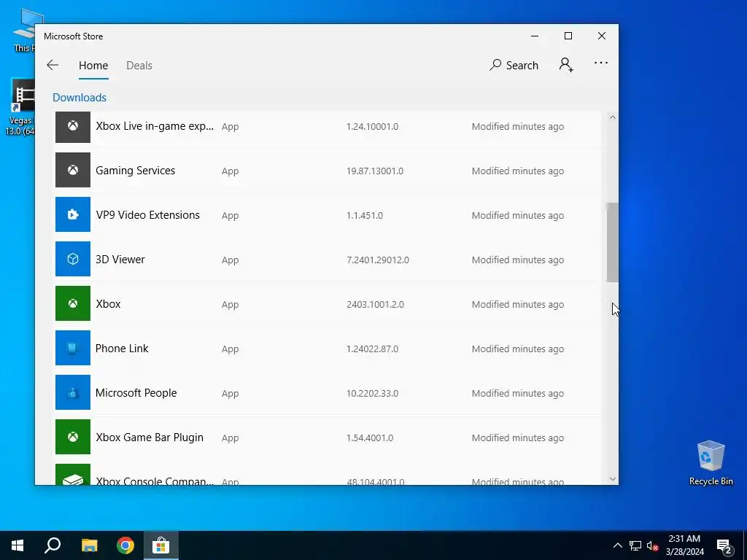This screenshot has width=747, height=560.
Task: Click the Xbox Live in-game experience app icon
Action: coord(73,127)
